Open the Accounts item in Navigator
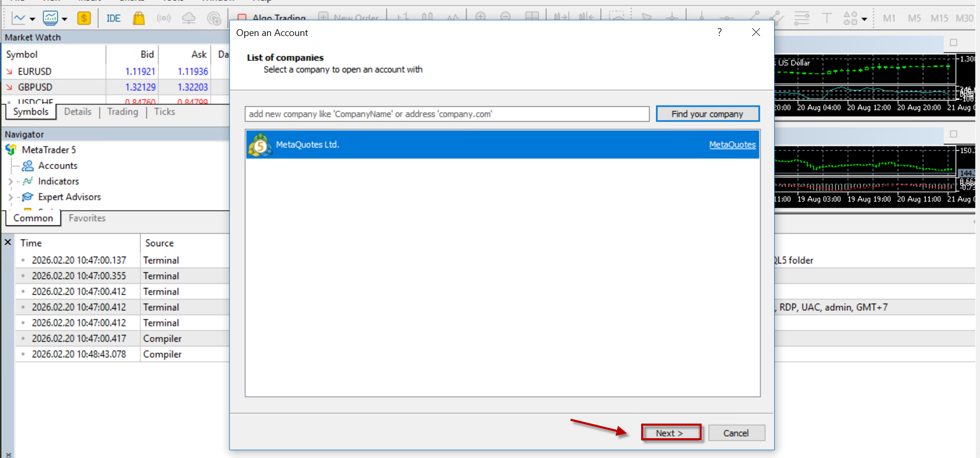This screenshot has height=458, width=980. click(57, 165)
